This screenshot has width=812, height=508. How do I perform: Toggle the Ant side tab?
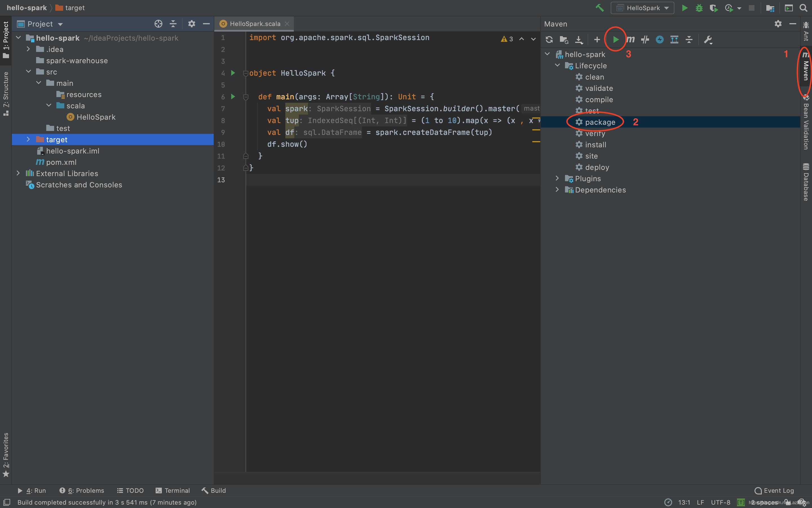tap(806, 31)
